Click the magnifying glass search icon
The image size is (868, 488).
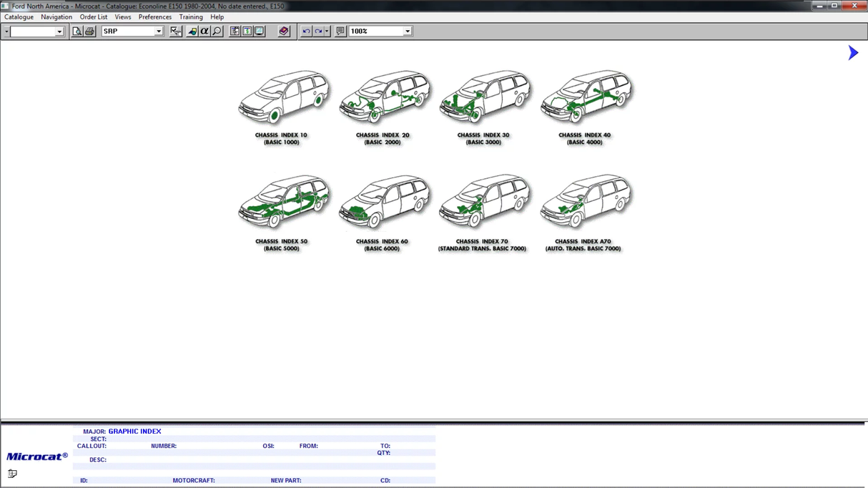pos(217,31)
